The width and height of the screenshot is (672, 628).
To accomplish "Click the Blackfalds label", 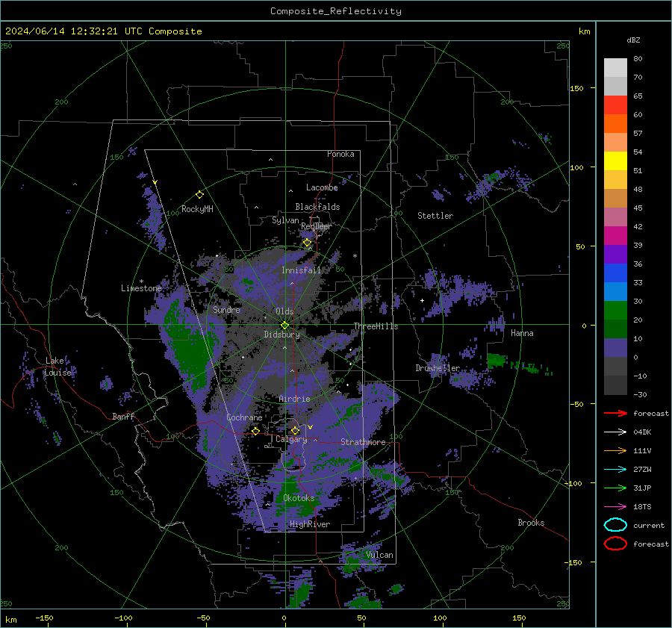I will click(317, 207).
